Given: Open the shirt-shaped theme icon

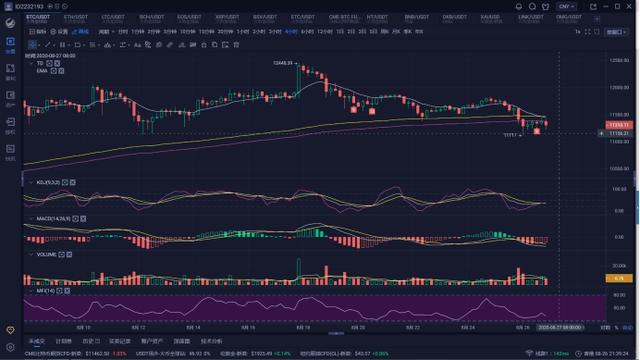Looking at the screenshot, I should coord(546,7).
